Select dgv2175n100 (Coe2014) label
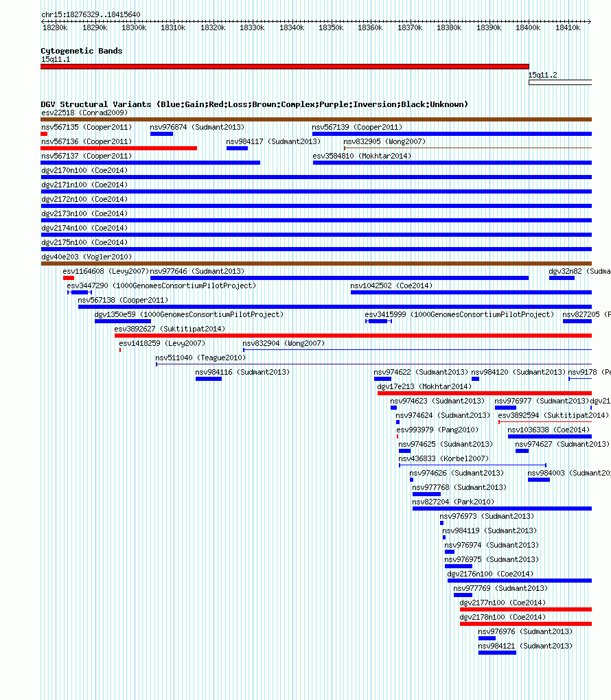Image resolution: width=611 pixels, height=700 pixels. click(x=84, y=242)
